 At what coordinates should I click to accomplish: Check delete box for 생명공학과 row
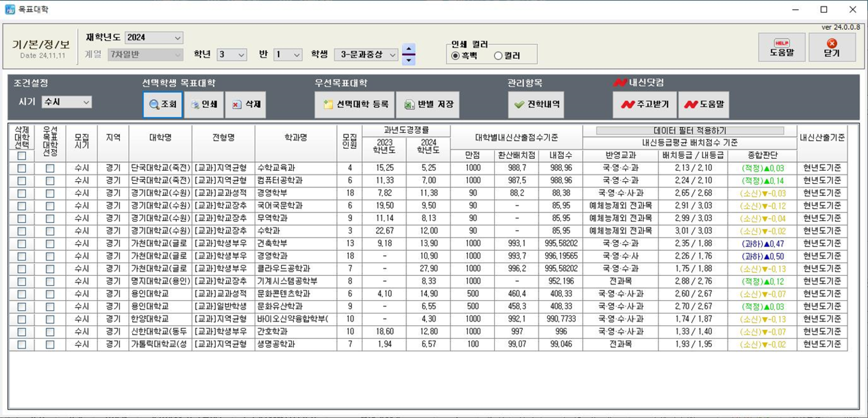22,345
